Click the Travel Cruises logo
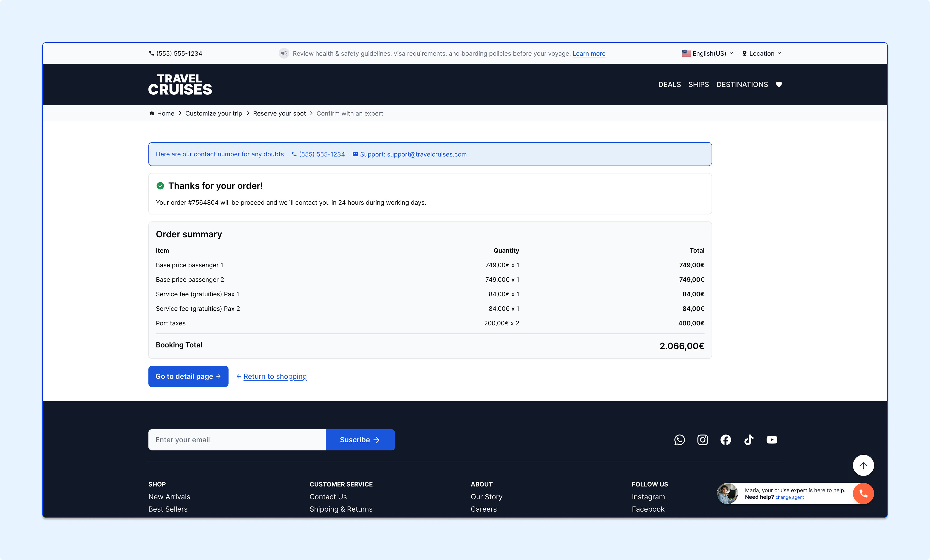This screenshot has height=560, width=930. 180,84
